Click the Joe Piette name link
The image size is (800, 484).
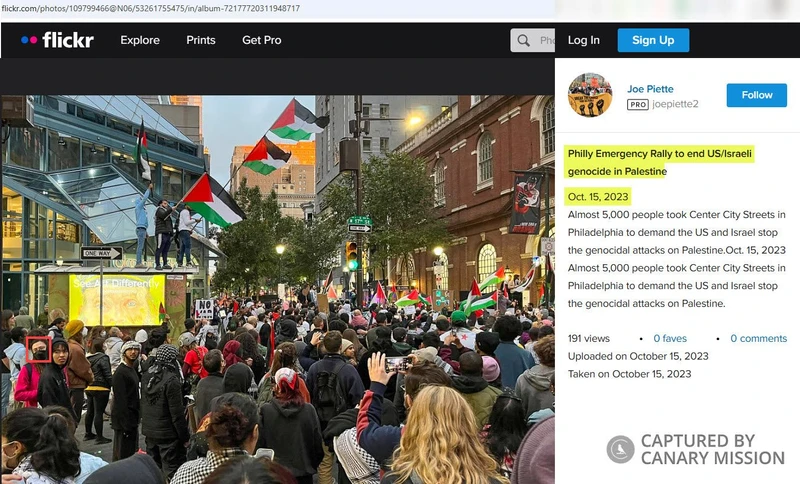coord(650,89)
